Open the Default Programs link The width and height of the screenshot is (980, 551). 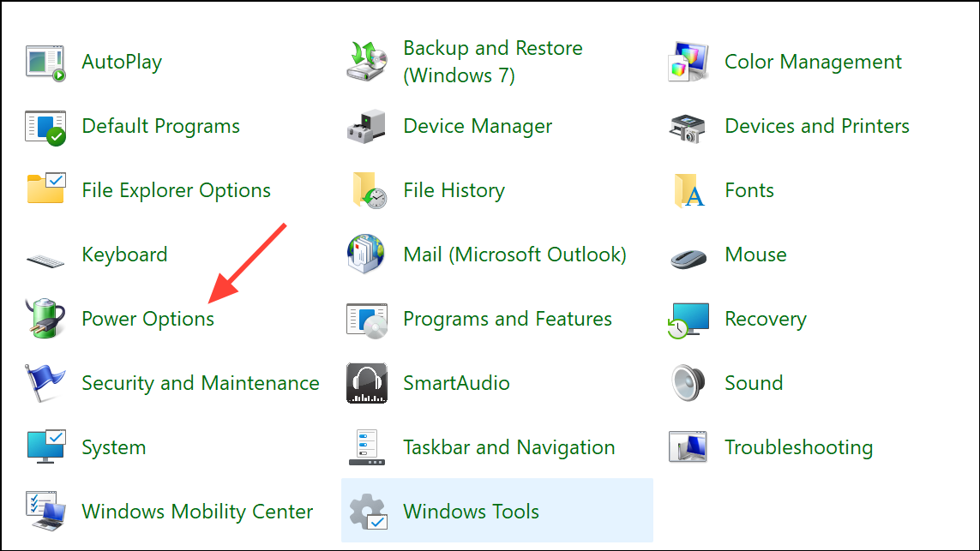coord(160,127)
